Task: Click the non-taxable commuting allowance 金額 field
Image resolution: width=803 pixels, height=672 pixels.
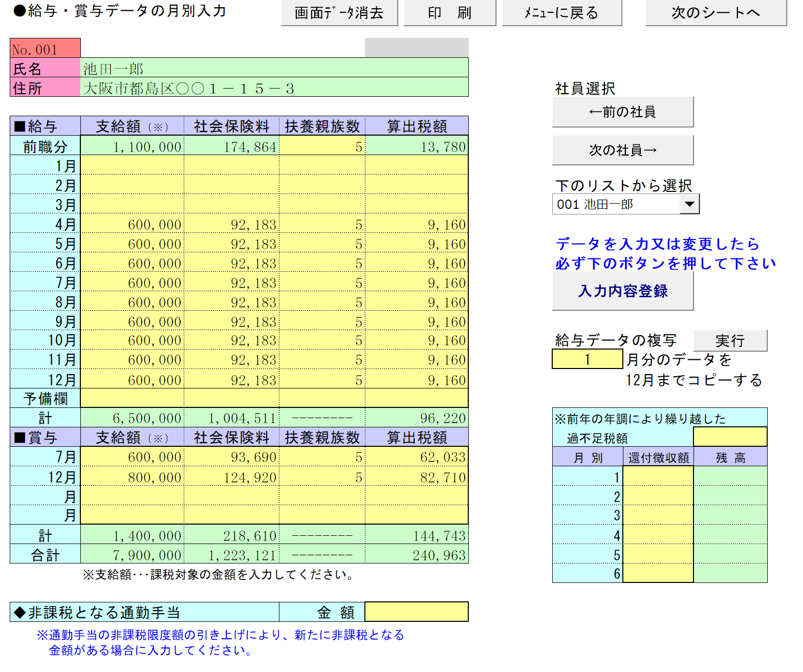Action: click(416, 612)
